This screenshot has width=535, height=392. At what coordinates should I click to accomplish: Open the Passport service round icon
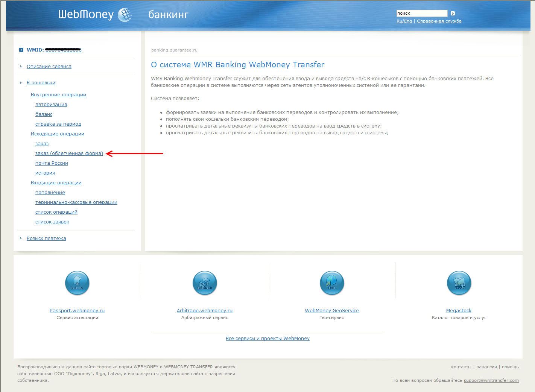click(x=77, y=283)
